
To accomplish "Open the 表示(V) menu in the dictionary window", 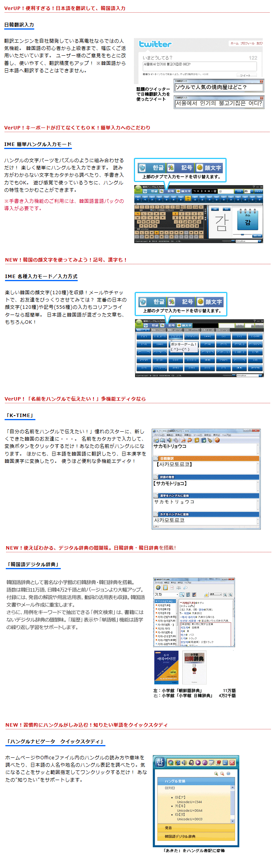I will click(174, 583).
